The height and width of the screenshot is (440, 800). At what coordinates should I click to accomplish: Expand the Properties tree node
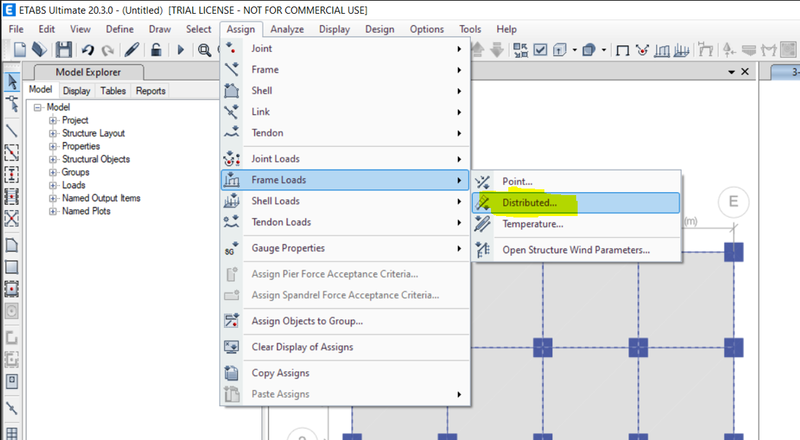click(53, 146)
